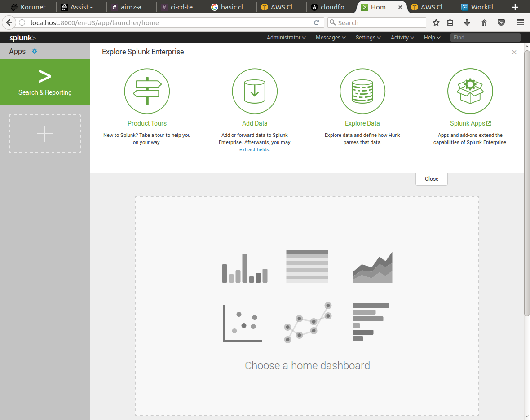Switch to the Korunet tab
Image resolution: width=530 pixels, height=420 pixels.
click(31, 7)
